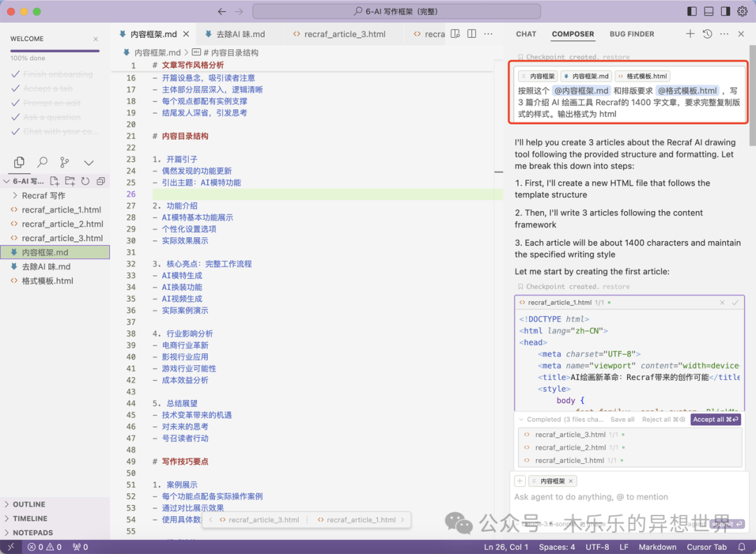This screenshot has height=554, width=756.
Task: Expand the OUTLINE section
Action: (x=28, y=504)
